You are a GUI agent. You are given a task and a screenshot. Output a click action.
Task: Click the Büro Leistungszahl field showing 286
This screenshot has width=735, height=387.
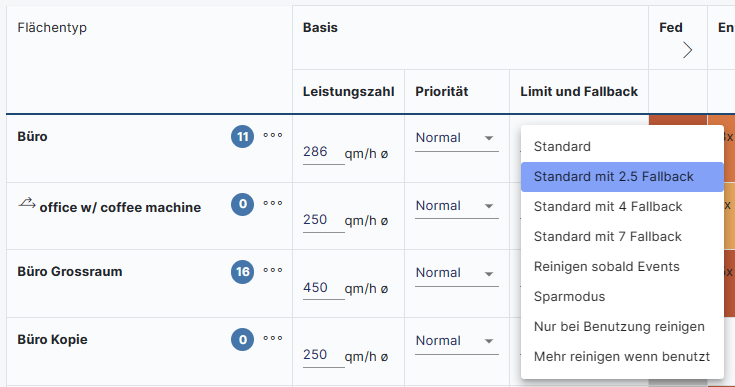pos(323,152)
